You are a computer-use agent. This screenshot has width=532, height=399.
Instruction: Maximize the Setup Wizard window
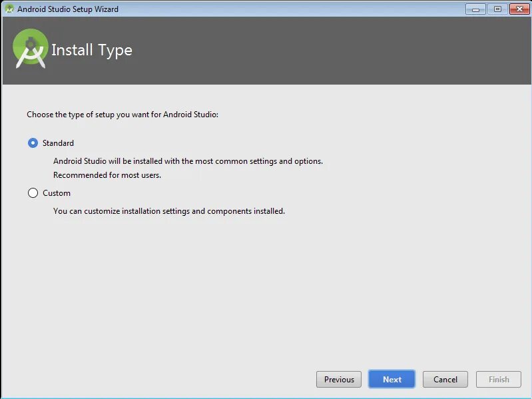point(497,9)
